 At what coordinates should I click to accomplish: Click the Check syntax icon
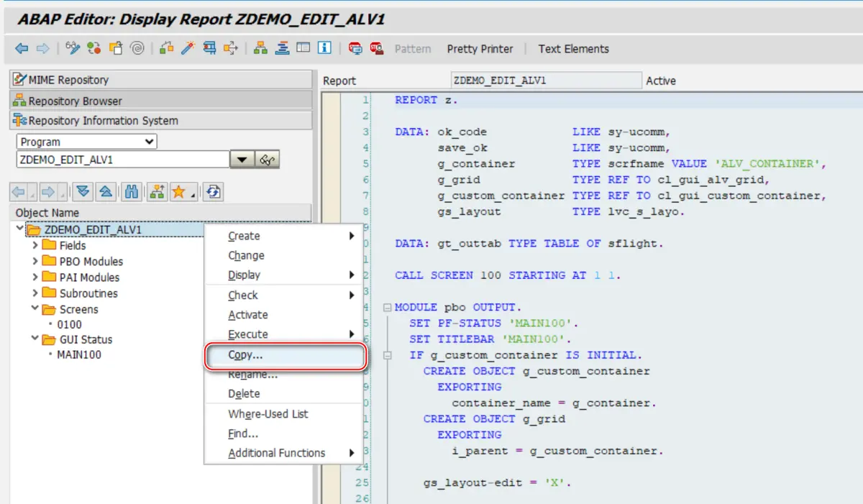pyautogui.click(x=167, y=48)
